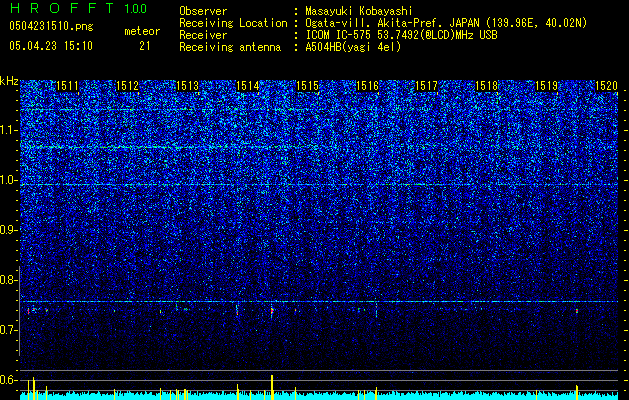Select the 1518 time label
This screenshot has width=629, height=400.
pos(486,86)
